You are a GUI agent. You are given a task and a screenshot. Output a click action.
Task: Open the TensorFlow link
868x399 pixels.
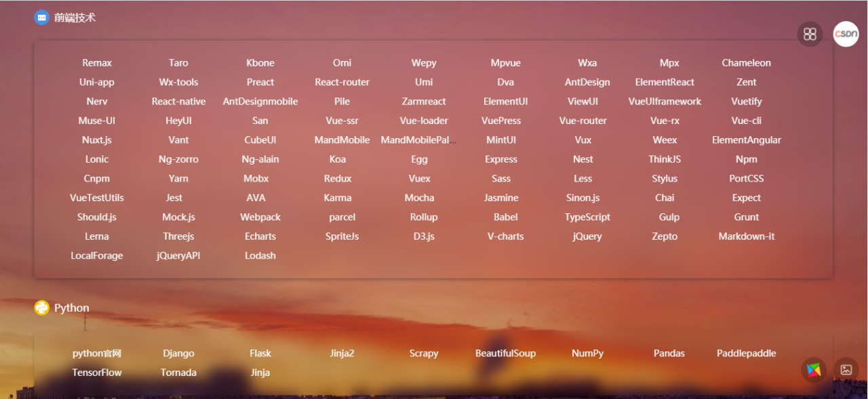97,373
